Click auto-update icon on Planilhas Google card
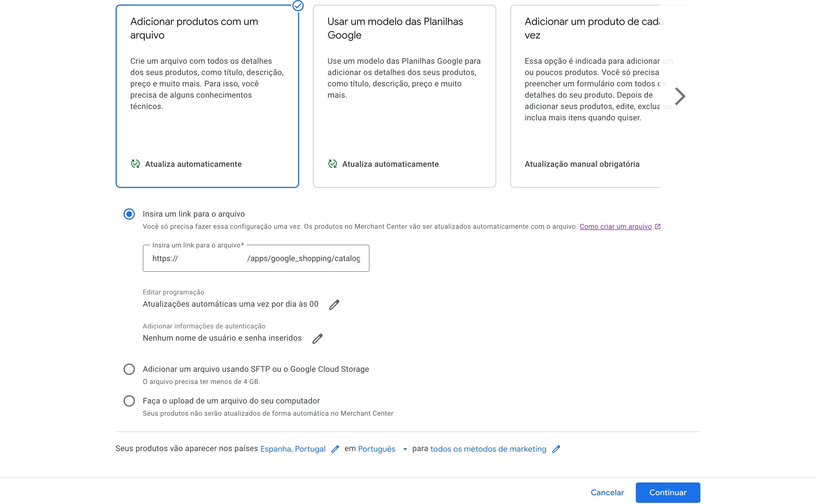This screenshot has width=816, height=504. pyautogui.click(x=332, y=164)
